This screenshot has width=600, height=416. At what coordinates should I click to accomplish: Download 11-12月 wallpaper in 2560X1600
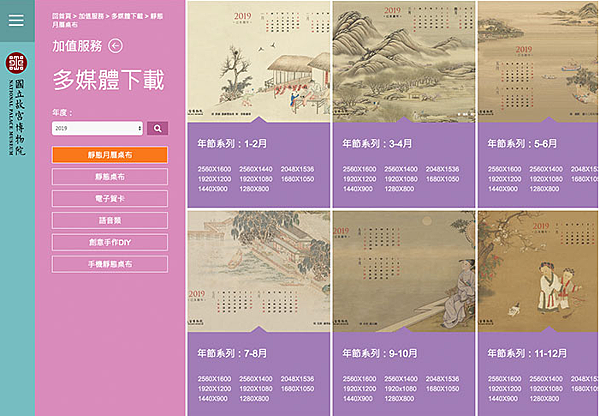(x=504, y=379)
